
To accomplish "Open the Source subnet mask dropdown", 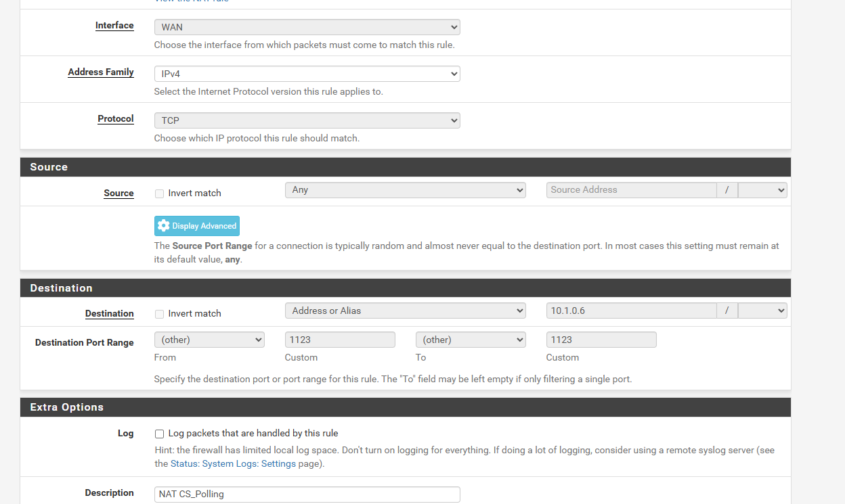I will tap(762, 190).
